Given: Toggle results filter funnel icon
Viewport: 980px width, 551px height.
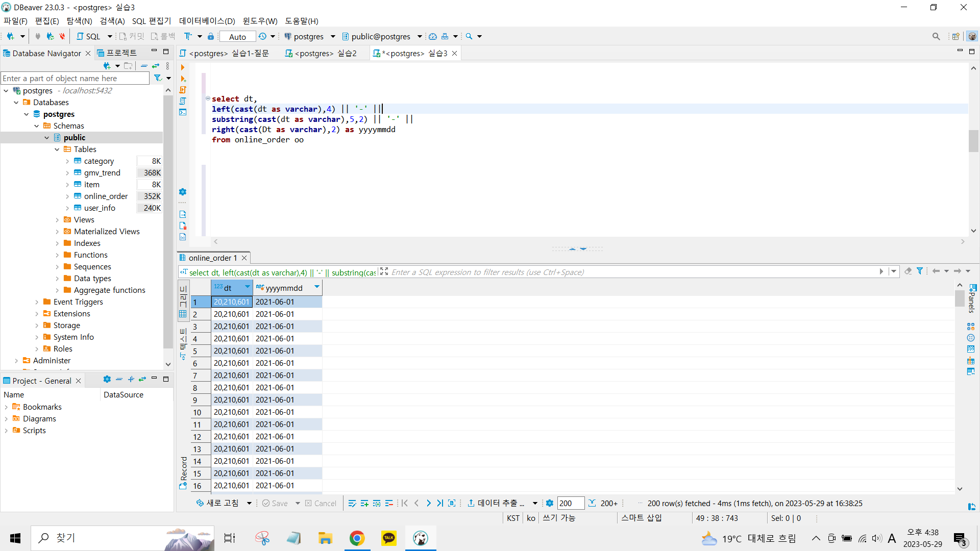Looking at the screenshot, I should pos(920,271).
